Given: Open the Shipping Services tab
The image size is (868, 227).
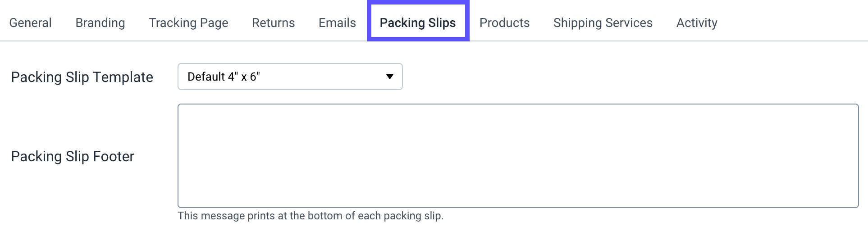Looking at the screenshot, I should (603, 23).
